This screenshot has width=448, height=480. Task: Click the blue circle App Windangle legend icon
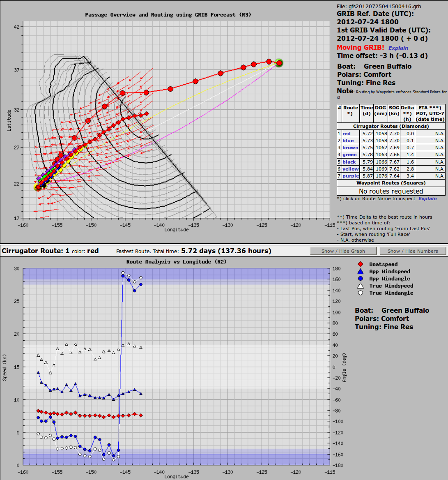click(x=360, y=279)
